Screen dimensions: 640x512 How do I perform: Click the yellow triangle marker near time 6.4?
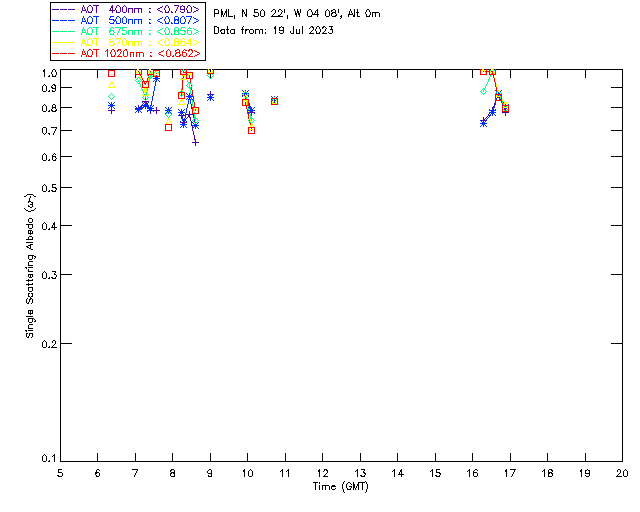(111, 85)
